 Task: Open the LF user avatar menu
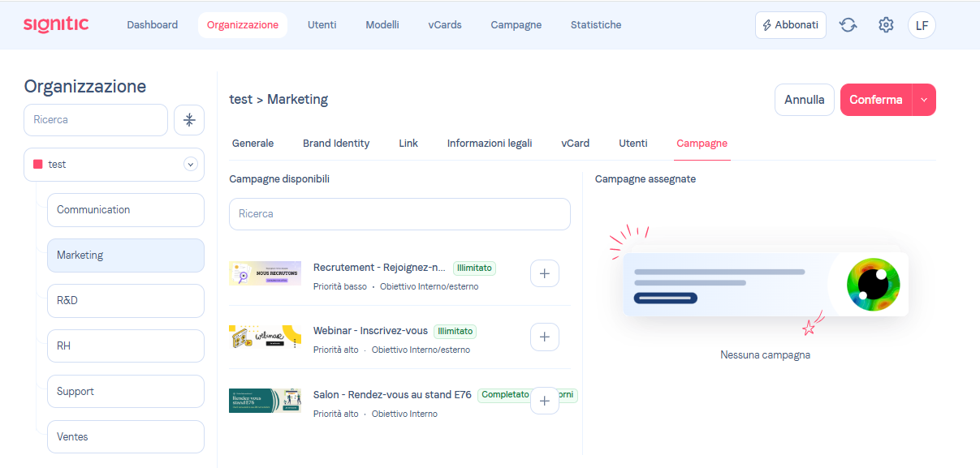point(922,25)
